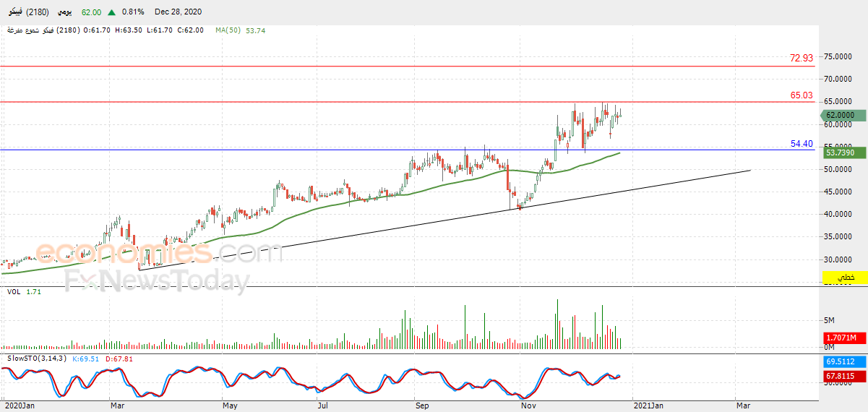This screenshot has height=412, width=868.
Task: Select the green 62.0000 current price tag
Action: (841, 115)
